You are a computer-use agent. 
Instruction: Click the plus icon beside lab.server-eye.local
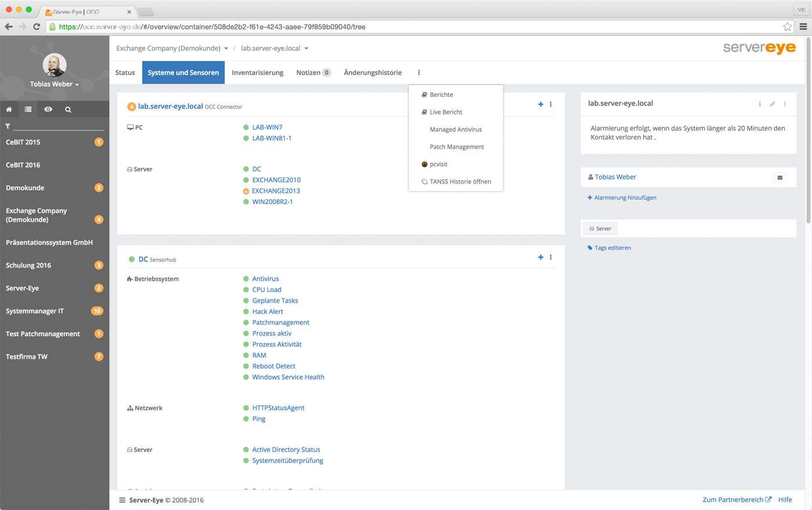[541, 104]
